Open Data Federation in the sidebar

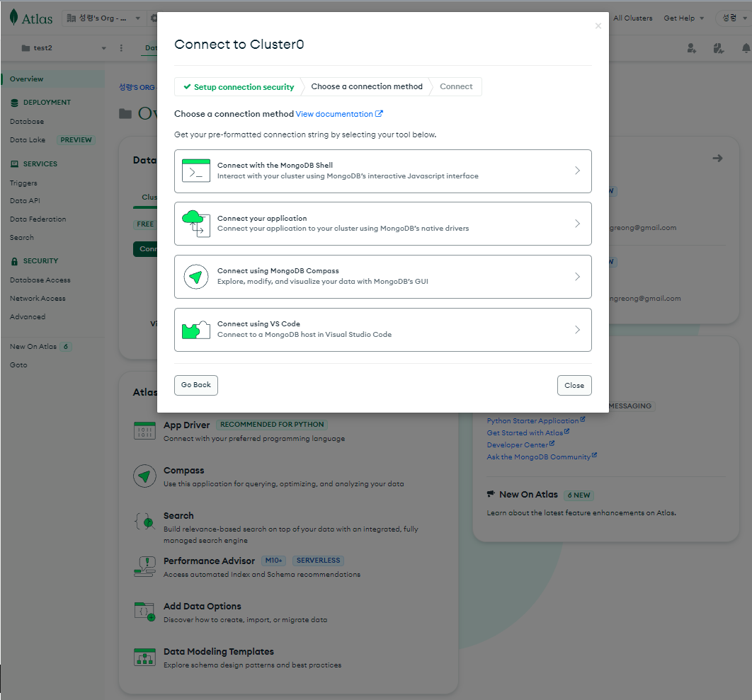tap(38, 219)
